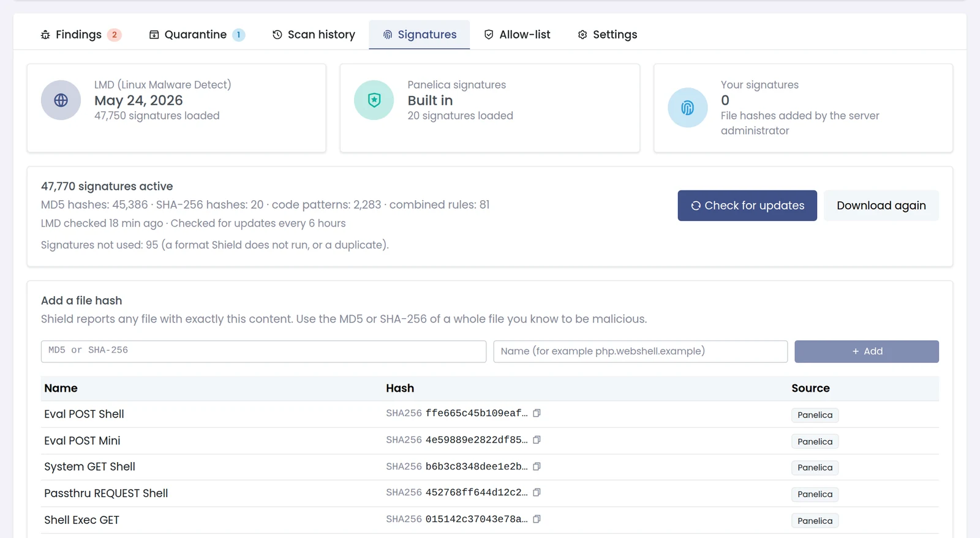Select the Shell Exec GET row name
This screenshot has width=980, height=538.
[81, 520]
